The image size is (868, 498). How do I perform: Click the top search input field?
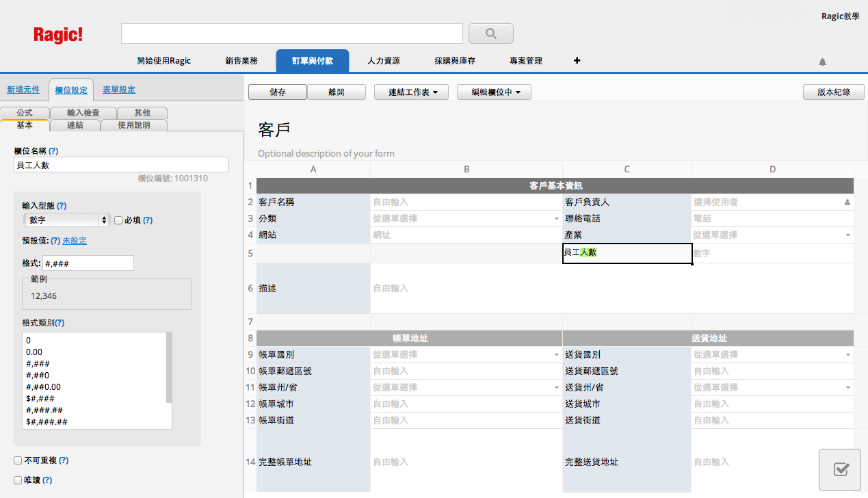click(x=292, y=34)
